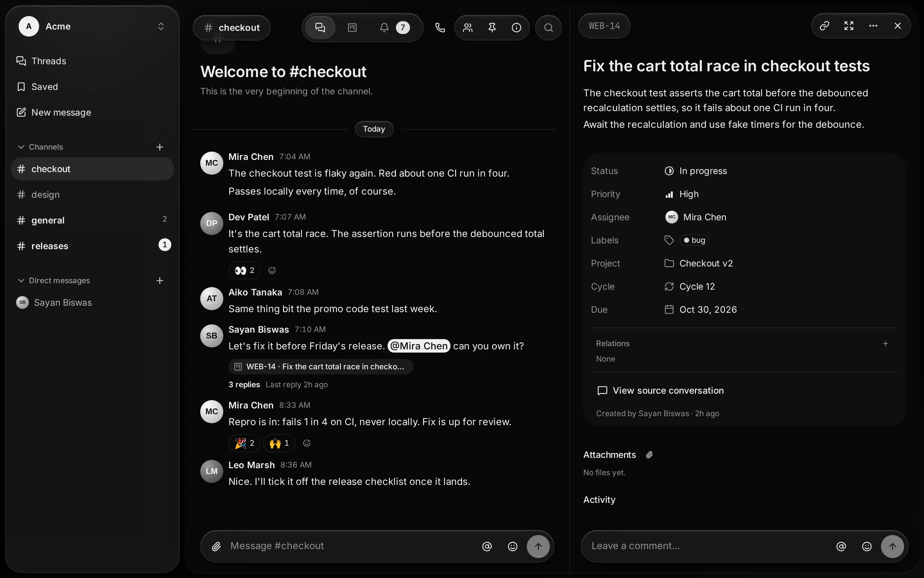Image resolution: width=924 pixels, height=578 pixels.
Task: Select the releases channel
Action: tap(92, 246)
